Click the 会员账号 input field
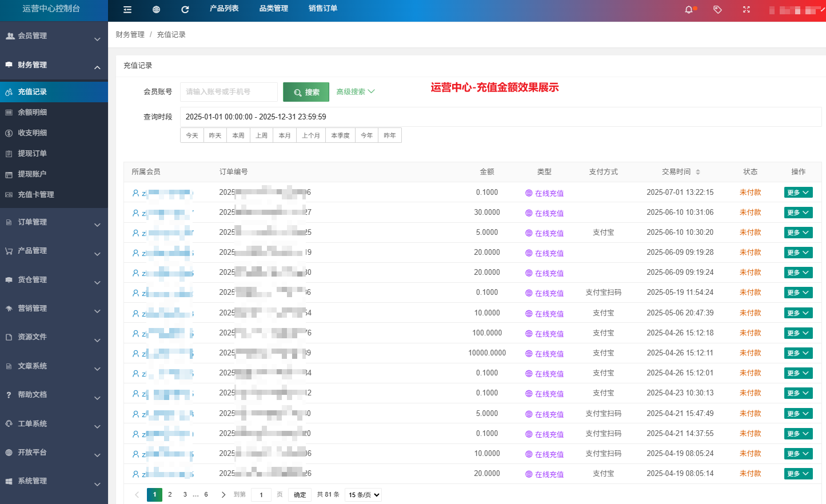This screenshot has height=504, width=826. 229,92
